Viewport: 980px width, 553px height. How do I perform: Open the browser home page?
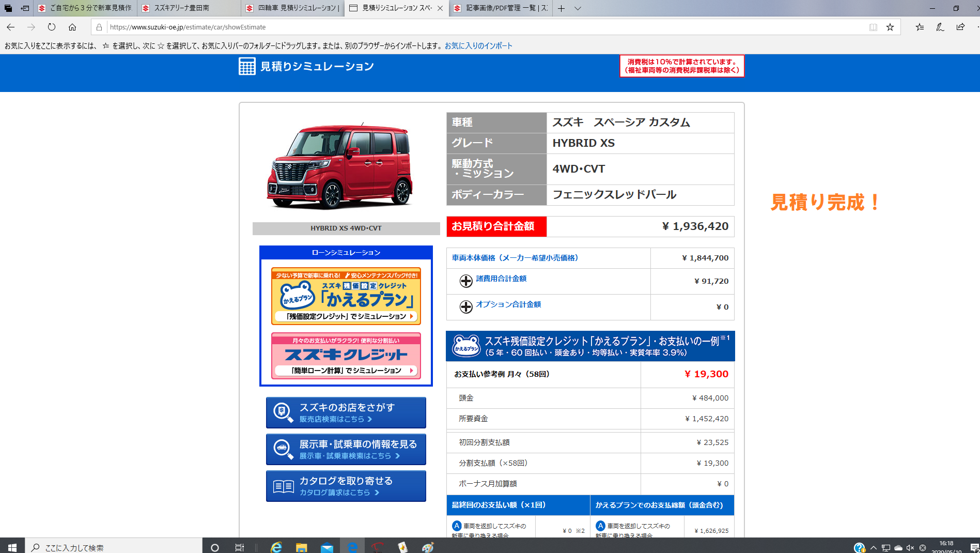[72, 27]
